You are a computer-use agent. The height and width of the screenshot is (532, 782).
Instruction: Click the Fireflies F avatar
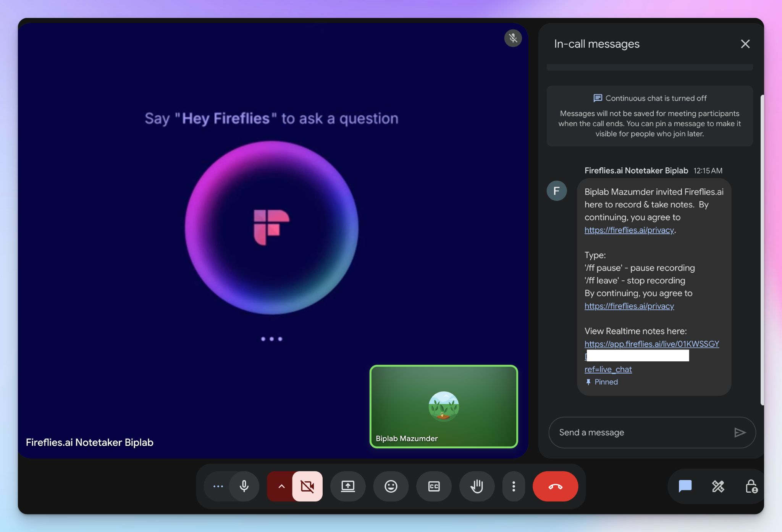[x=557, y=191]
